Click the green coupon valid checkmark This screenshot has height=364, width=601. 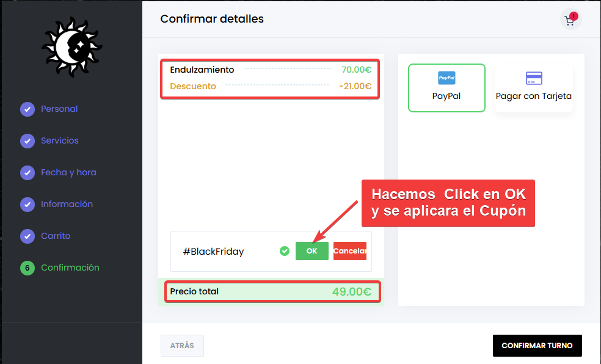tap(284, 251)
